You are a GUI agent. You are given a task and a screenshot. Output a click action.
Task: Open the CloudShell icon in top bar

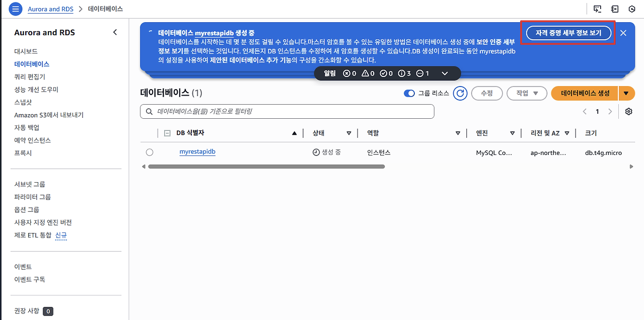(x=597, y=9)
